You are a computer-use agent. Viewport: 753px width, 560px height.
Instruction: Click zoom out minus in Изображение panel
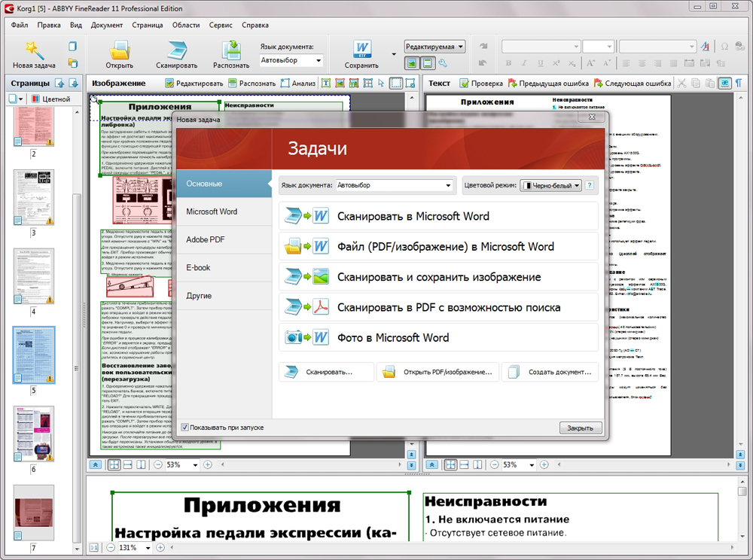(158, 464)
